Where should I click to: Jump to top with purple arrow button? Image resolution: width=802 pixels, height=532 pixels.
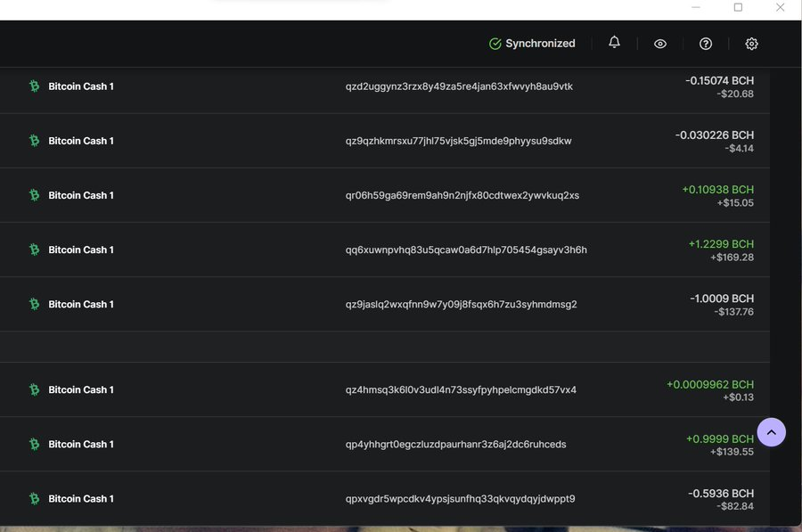point(772,432)
